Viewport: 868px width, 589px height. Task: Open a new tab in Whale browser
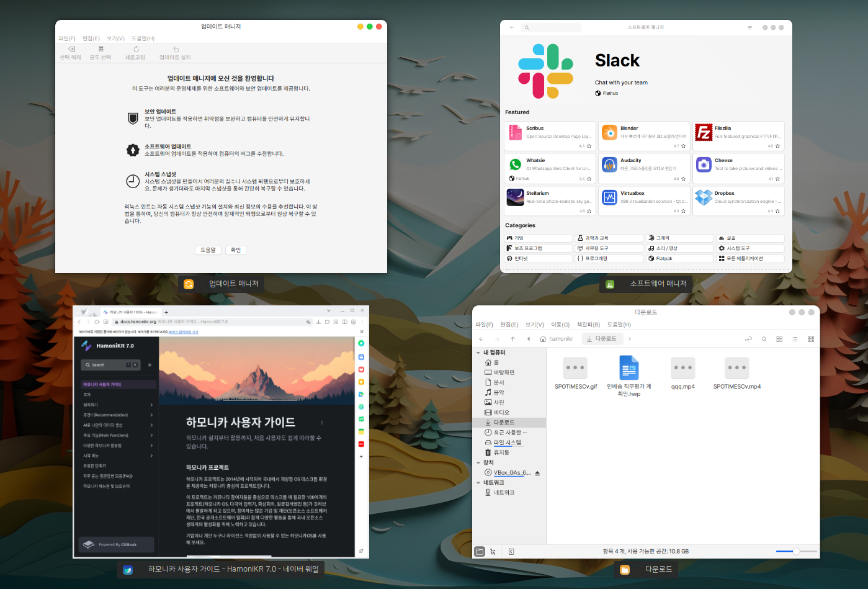point(166,312)
